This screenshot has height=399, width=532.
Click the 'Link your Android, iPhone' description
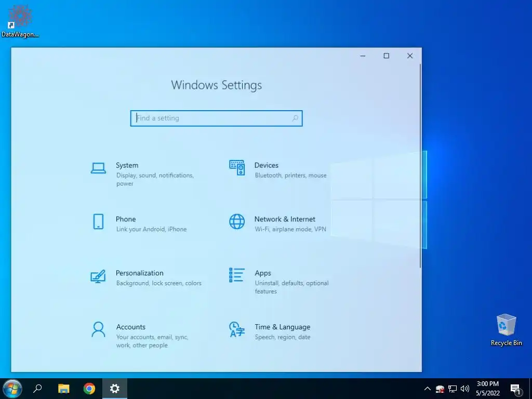[x=151, y=229]
